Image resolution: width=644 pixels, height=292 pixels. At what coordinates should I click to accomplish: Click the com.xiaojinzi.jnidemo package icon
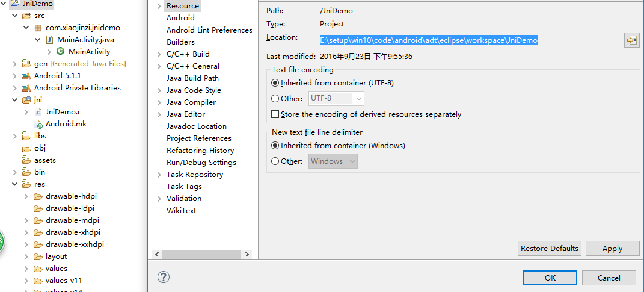(38, 28)
